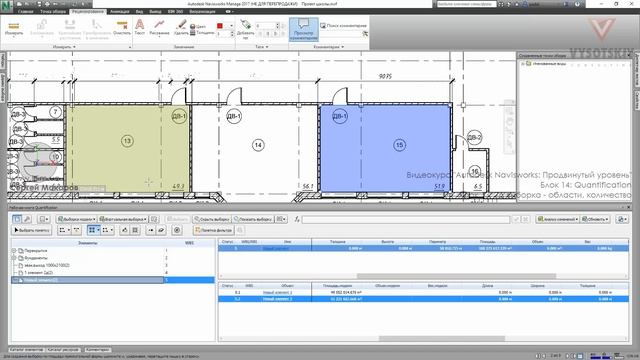Expand the Фундаменты tree folder
The image size is (640, 360).
[x=14, y=258]
